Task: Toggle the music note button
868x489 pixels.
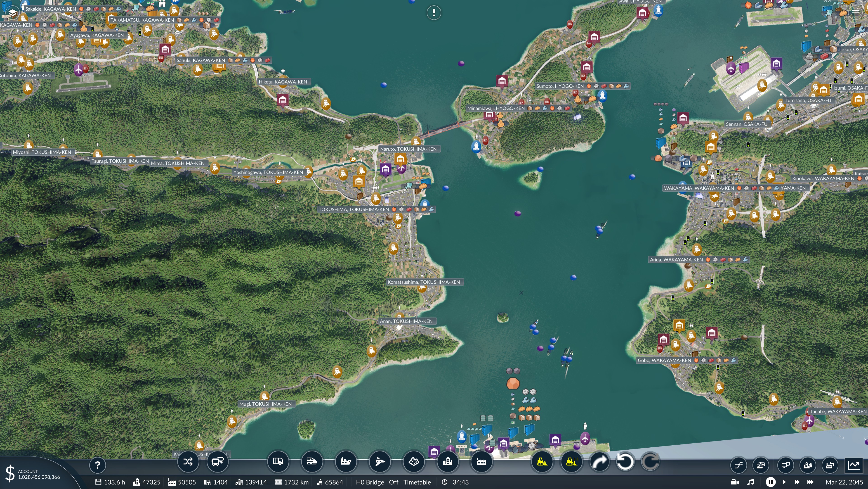Action: tap(750, 482)
